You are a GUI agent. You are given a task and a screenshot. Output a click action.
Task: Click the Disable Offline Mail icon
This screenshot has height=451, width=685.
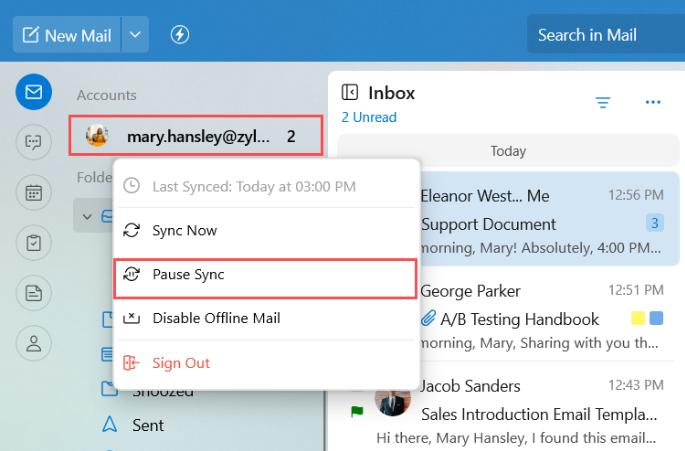[x=131, y=318]
